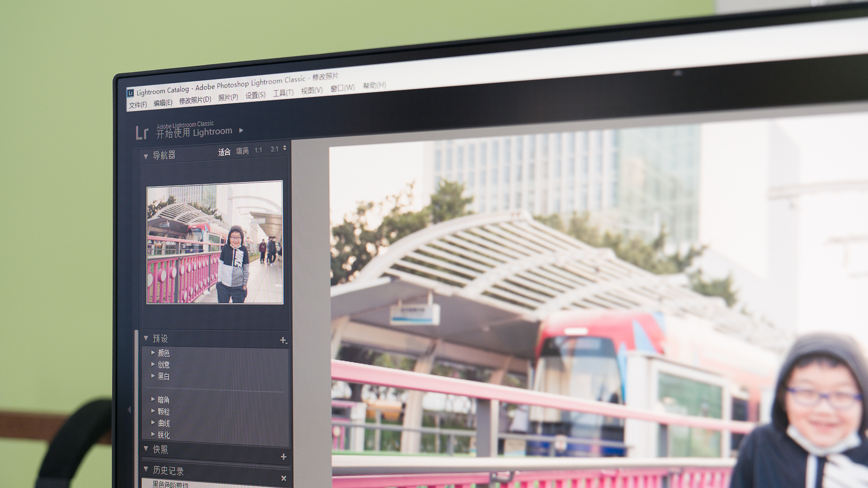This screenshot has height=488, width=868.
Task: Collapse the 导航器 panel
Action: (x=146, y=156)
